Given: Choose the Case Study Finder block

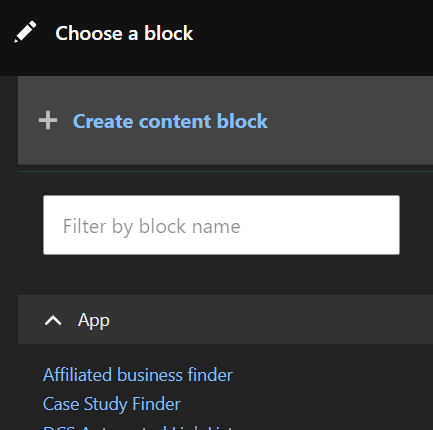Looking at the screenshot, I should [112, 404].
